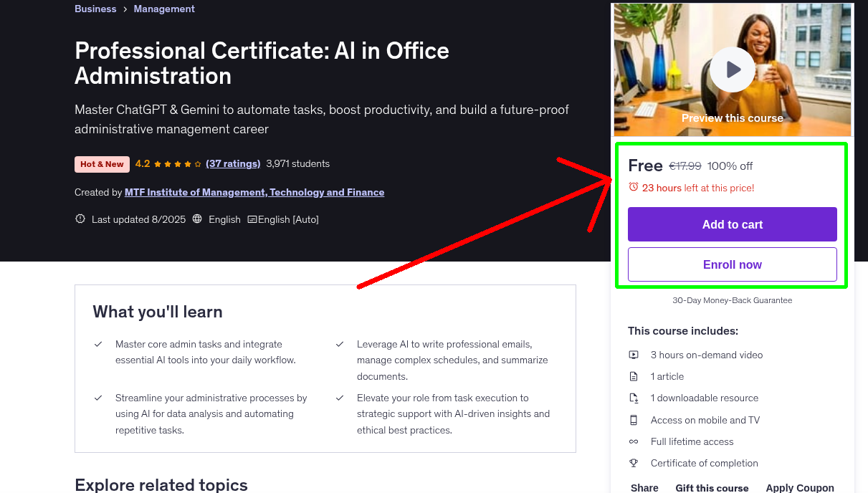Open the (37 ratings) link

tap(233, 163)
